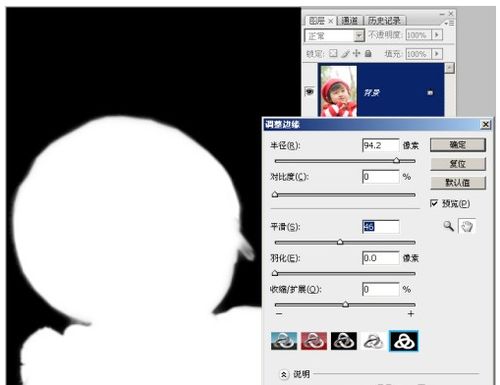Click the 默认值 Default button

(458, 183)
